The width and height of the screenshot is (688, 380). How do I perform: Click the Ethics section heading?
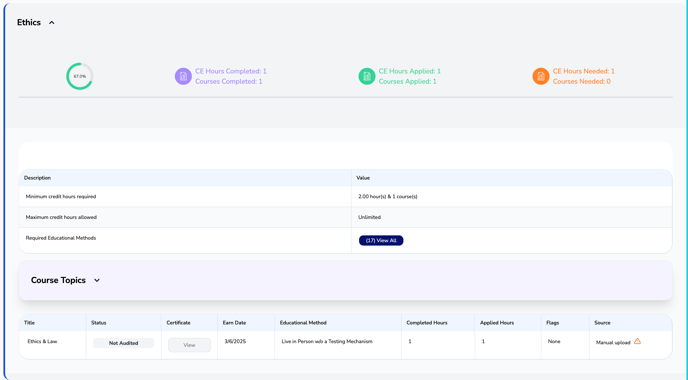(29, 22)
